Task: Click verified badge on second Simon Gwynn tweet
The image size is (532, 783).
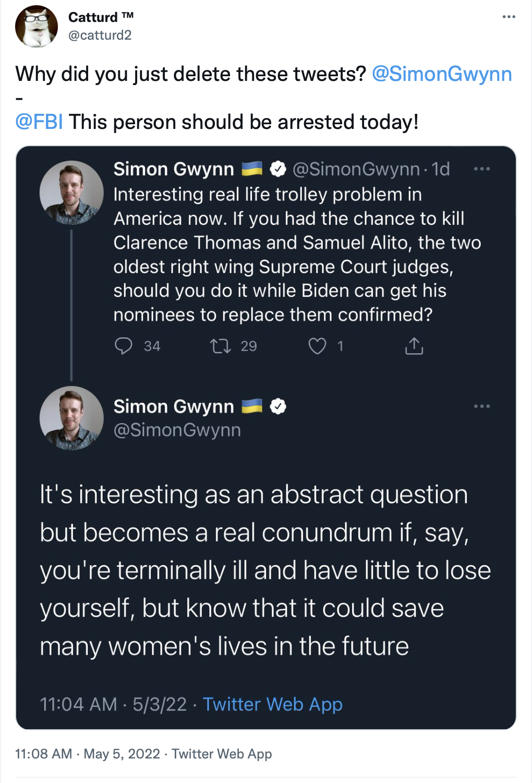Action: pos(278,406)
